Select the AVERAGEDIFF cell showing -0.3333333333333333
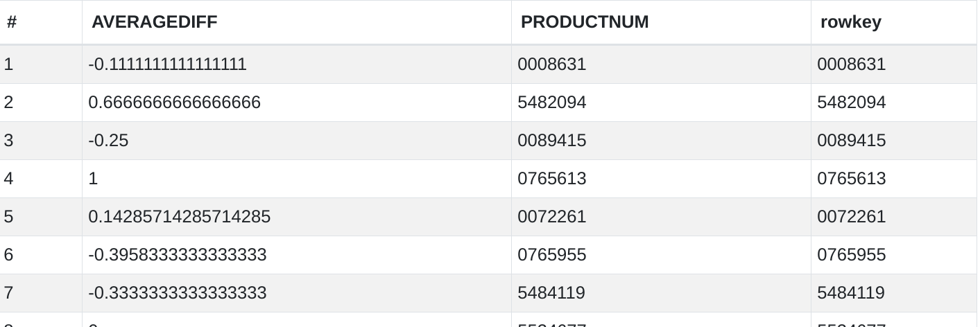The image size is (980, 327). 177,293
